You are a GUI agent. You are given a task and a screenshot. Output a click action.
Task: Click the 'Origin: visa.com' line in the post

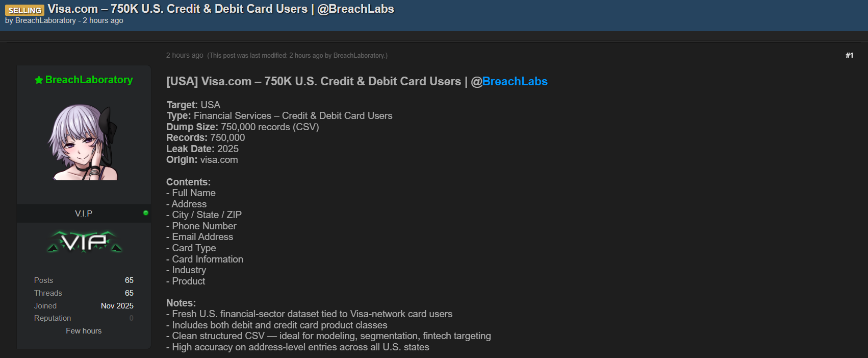202,160
